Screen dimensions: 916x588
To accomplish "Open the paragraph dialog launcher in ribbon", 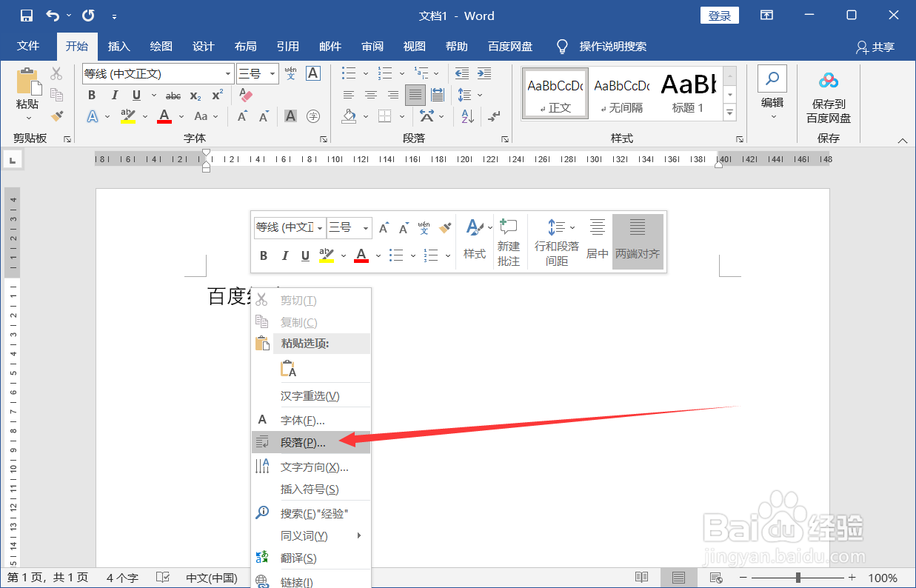I will point(505,139).
